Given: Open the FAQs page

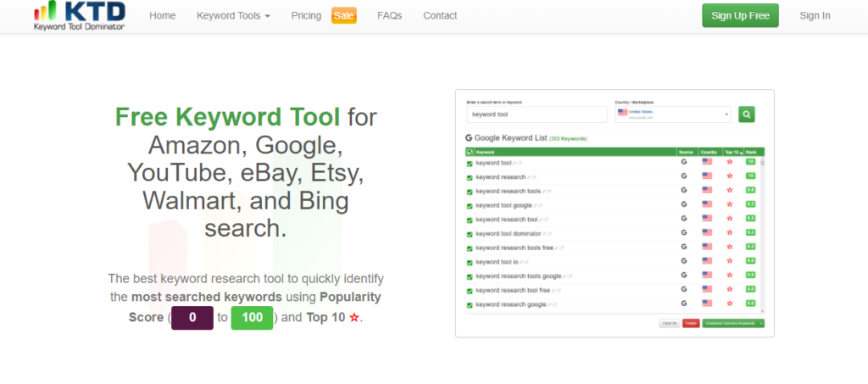Looking at the screenshot, I should click(390, 15).
